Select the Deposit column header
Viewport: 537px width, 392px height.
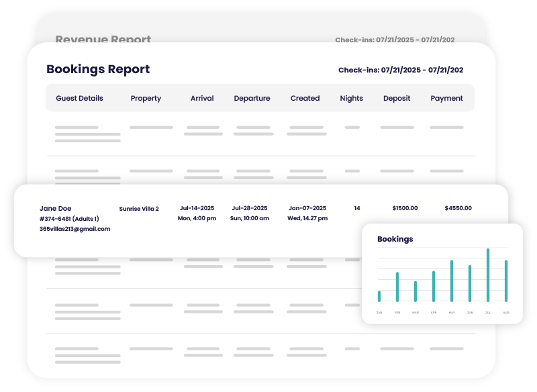click(x=397, y=98)
